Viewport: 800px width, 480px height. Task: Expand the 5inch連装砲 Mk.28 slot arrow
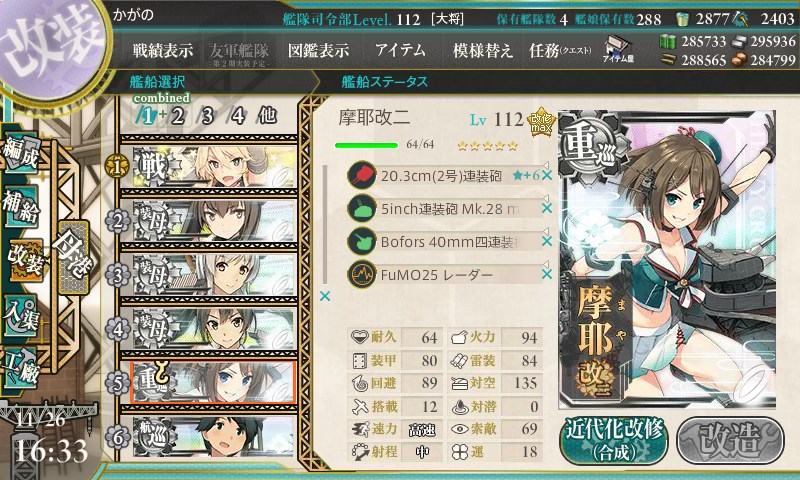tap(545, 198)
